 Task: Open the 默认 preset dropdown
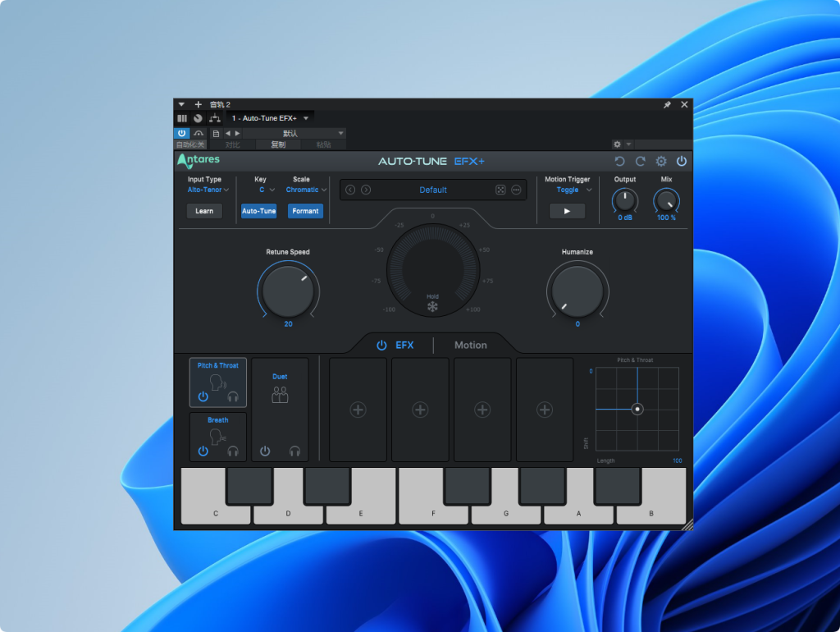(x=294, y=134)
